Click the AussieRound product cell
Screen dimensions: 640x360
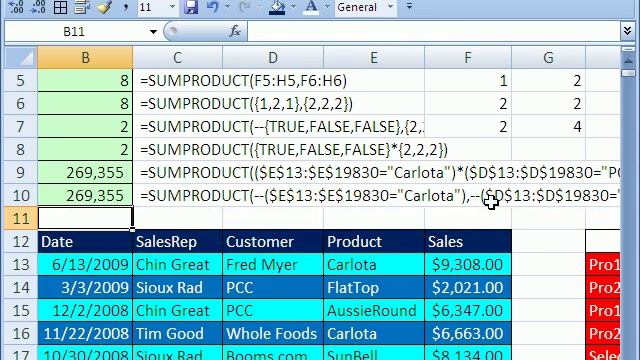point(374,311)
